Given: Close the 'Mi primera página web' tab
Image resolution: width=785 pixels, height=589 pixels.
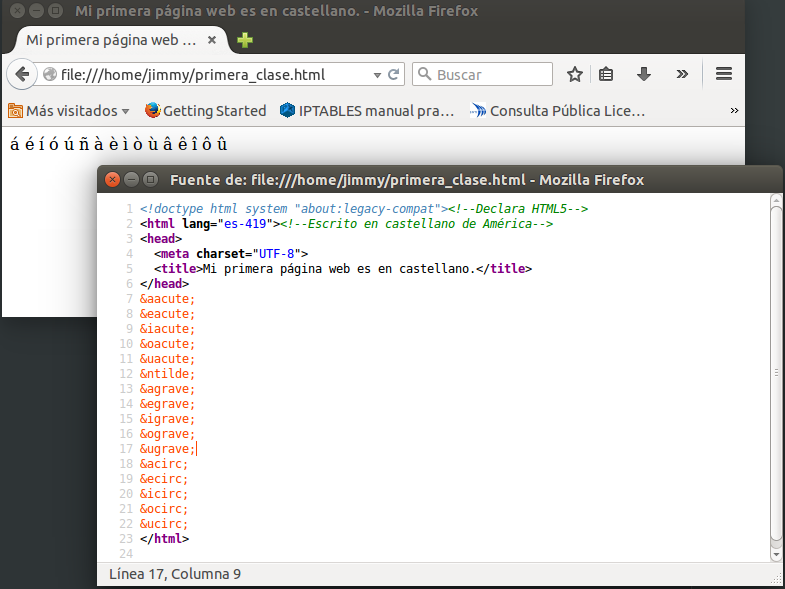Looking at the screenshot, I should tap(212, 40).
